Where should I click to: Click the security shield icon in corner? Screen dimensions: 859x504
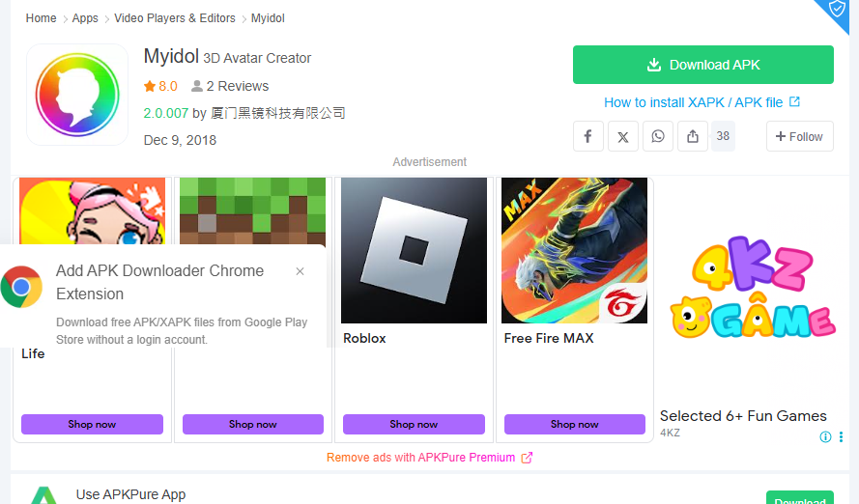837,10
